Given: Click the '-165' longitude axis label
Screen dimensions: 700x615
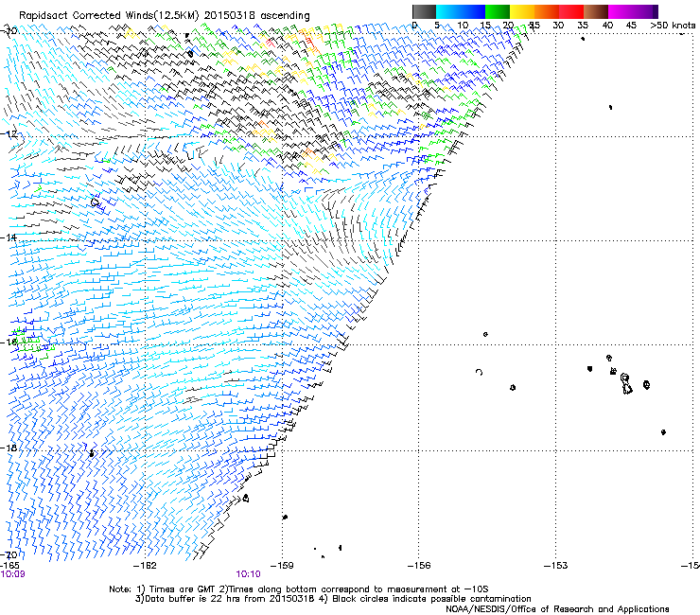Looking at the screenshot, I should pos(9,566).
